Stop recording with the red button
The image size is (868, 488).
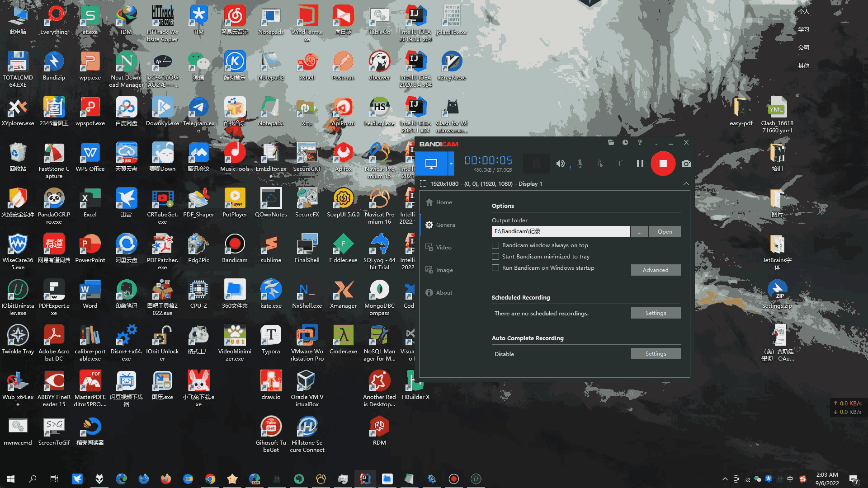tap(663, 164)
